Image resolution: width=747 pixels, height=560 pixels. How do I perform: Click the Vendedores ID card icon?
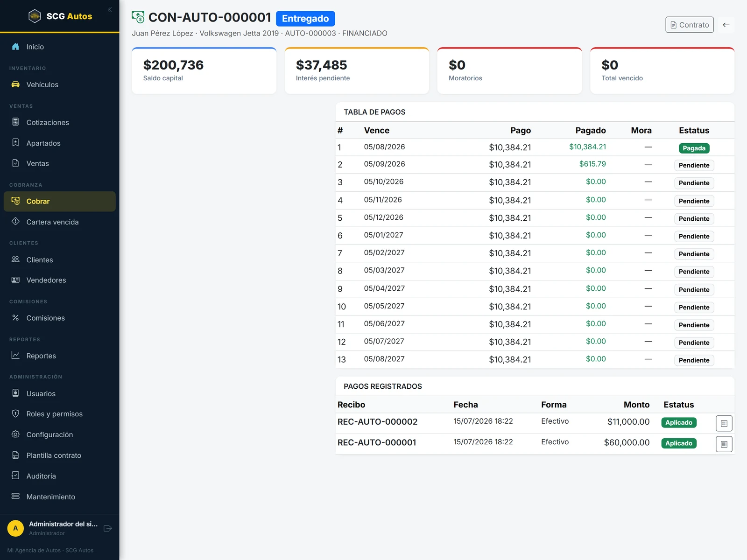tap(15, 280)
